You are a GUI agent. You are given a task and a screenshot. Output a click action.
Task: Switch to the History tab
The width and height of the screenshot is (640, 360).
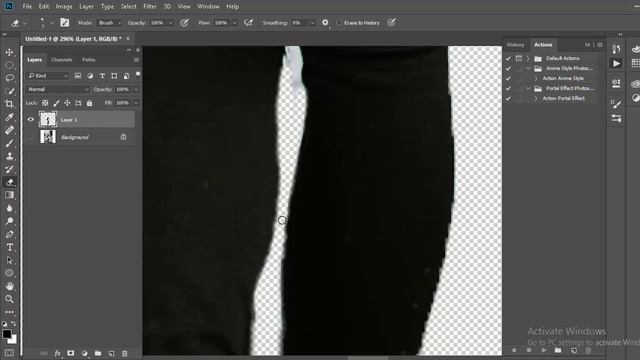pyautogui.click(x=515, y=45)
